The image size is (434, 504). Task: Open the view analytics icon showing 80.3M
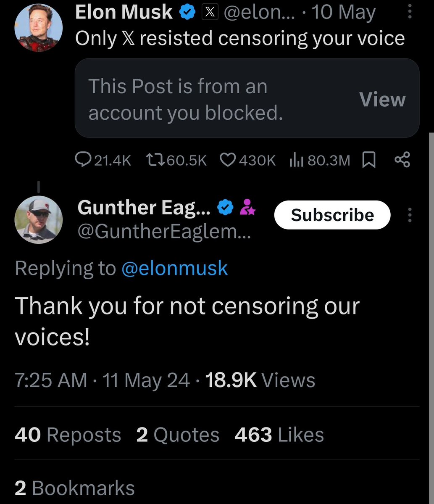point(296,160)
